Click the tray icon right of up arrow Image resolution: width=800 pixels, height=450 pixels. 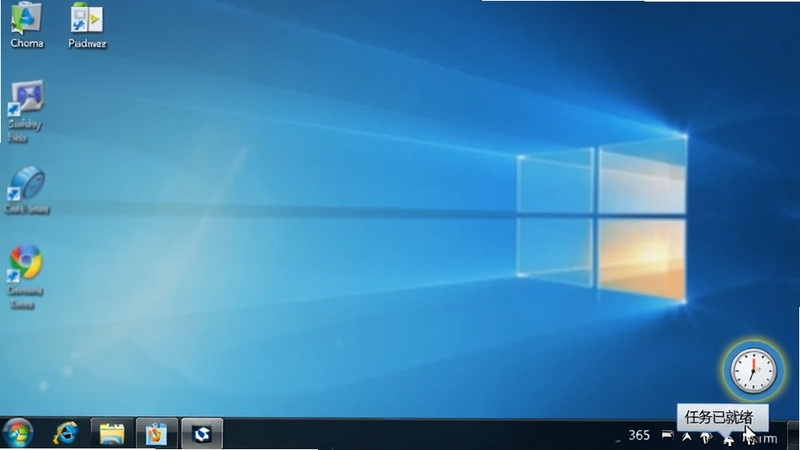(706, 437)
